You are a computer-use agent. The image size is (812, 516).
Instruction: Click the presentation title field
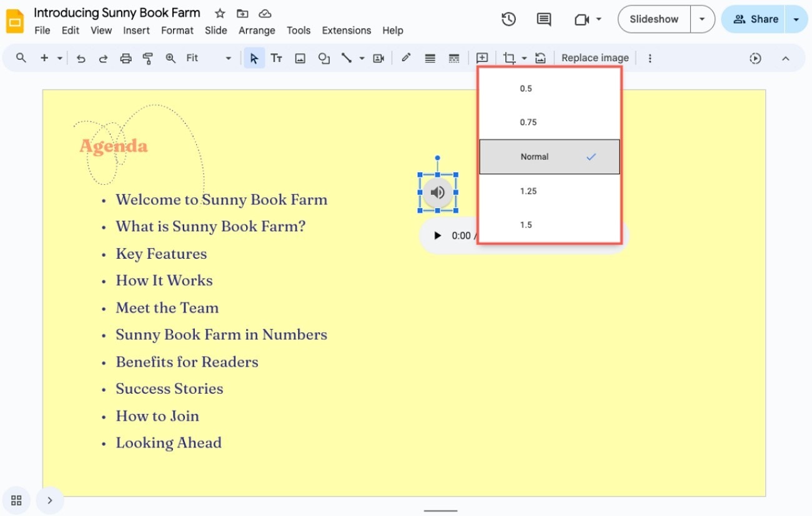coord(117,12)
